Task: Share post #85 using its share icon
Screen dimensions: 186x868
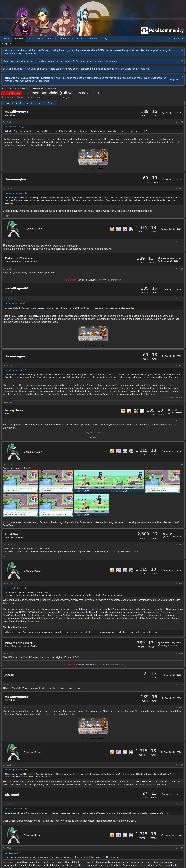Action: pos(176,299)
